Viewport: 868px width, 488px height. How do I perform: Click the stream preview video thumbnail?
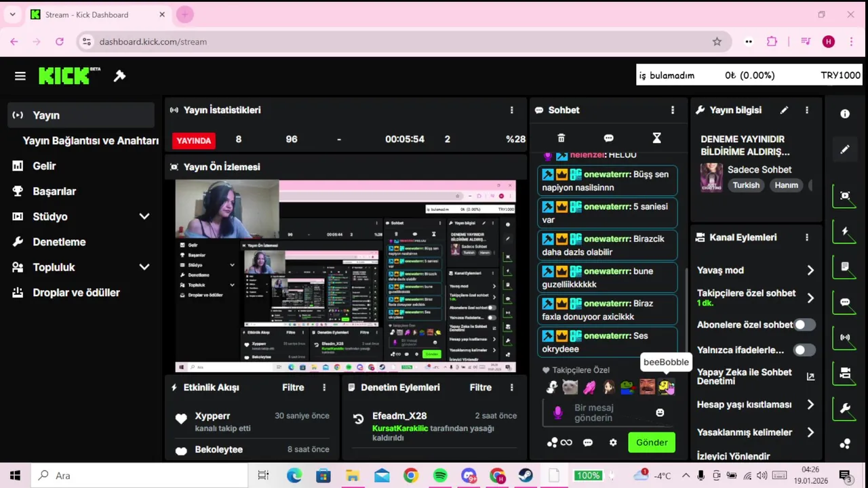[x=345, y=276]
